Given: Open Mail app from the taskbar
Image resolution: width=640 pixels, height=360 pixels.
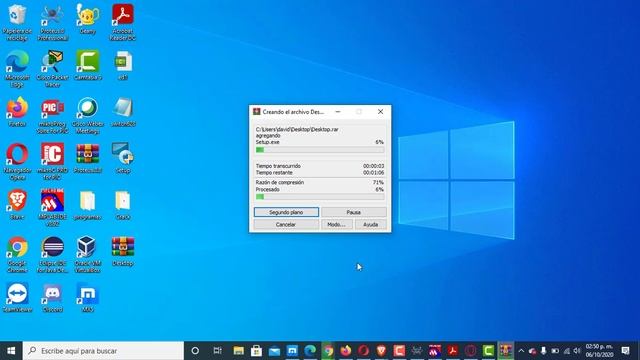Looking at the screenshot, I should pos(274,351).
